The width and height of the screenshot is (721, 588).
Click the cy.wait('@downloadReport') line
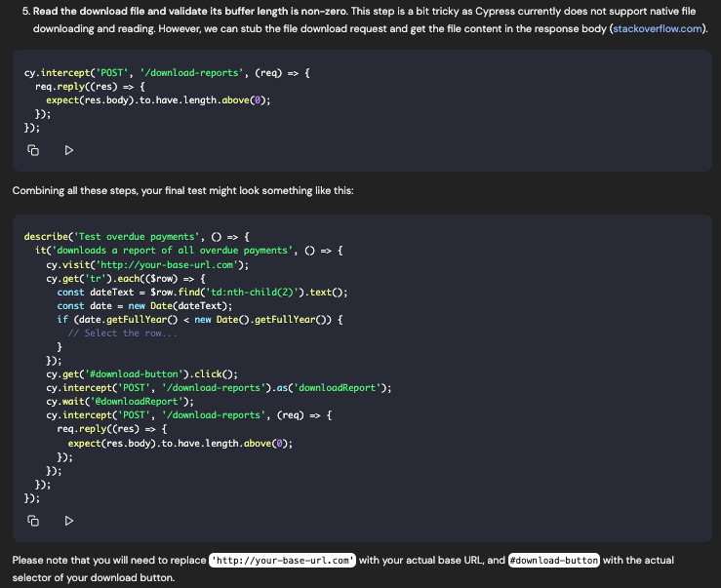[x=119, y=401]
